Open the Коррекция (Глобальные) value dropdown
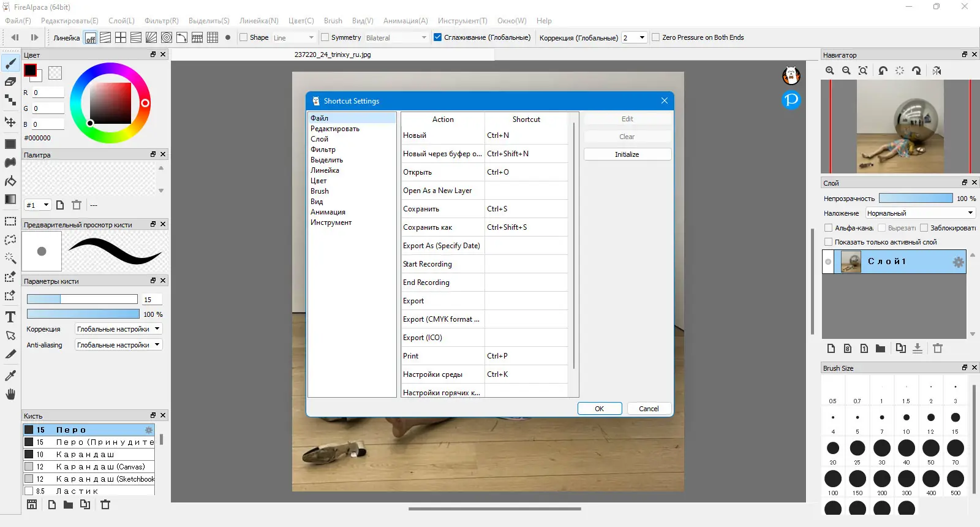Viewport: 980px width, 527px height. tap(634, 37)
